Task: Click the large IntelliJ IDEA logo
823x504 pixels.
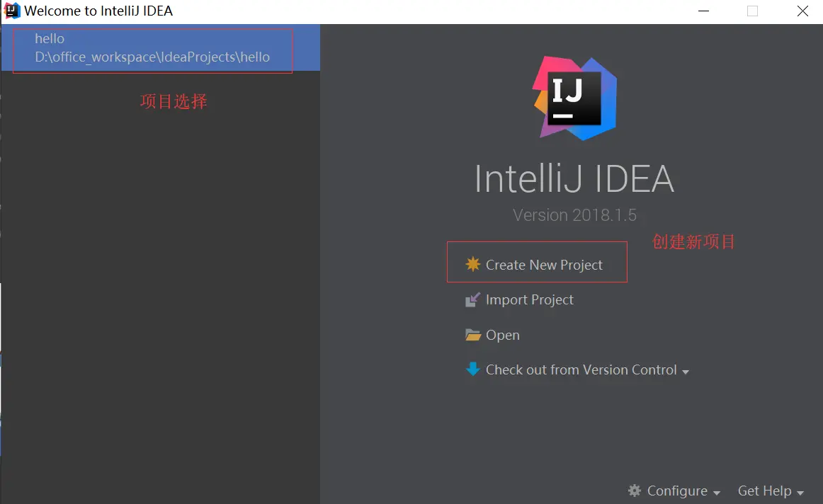Action: (574, 98)
